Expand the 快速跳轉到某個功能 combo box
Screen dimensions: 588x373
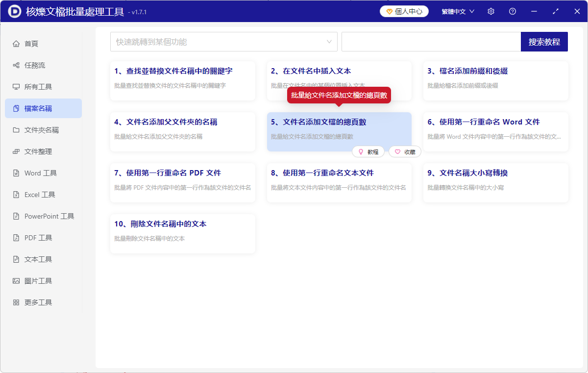point(223,42)
